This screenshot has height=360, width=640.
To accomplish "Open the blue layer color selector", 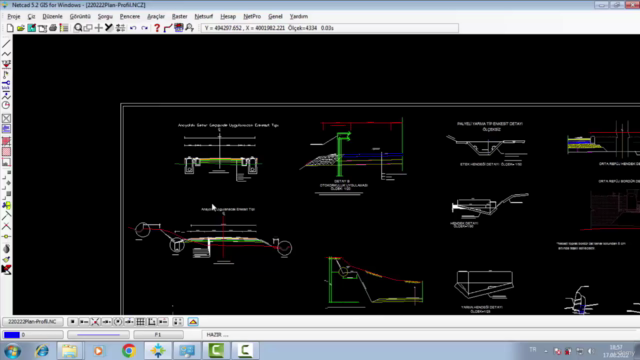I will pyautogui.click(x=33, y=335).
